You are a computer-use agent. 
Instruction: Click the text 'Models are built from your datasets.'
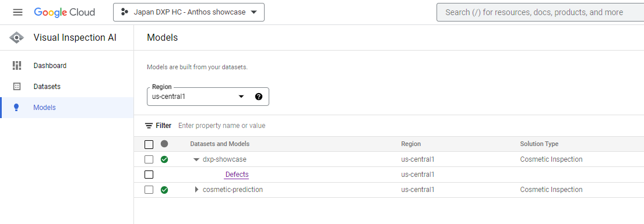pyautogui.click(x=197, y=67)
